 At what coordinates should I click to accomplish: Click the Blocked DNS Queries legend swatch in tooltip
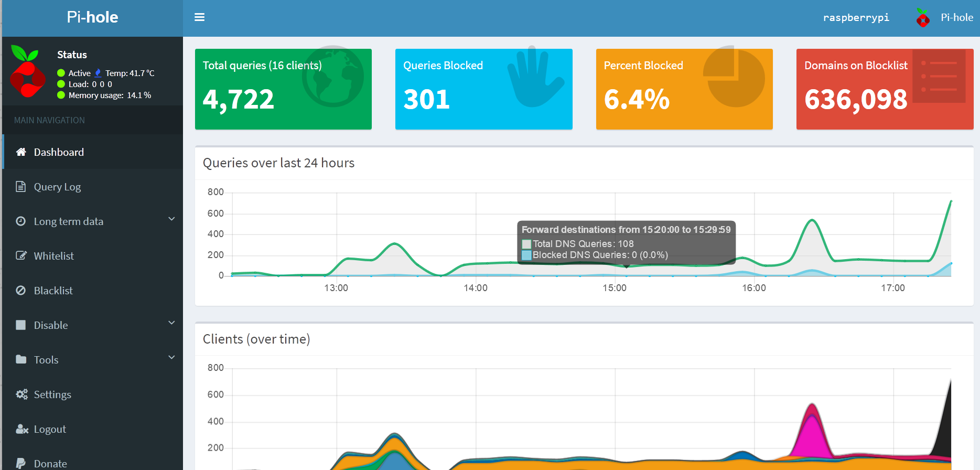pyautogui.click(x=526, y=255)
